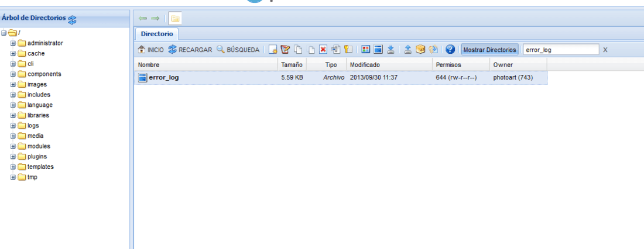644x249 pixels.
Task: Expand the templates folder plus sign
Action: tap(13, 167)
